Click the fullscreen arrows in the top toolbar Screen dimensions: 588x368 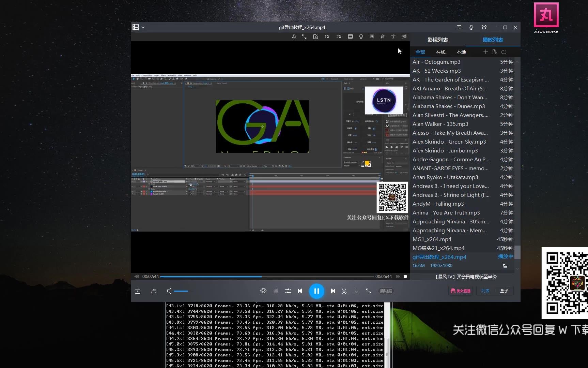coord(304,37)
